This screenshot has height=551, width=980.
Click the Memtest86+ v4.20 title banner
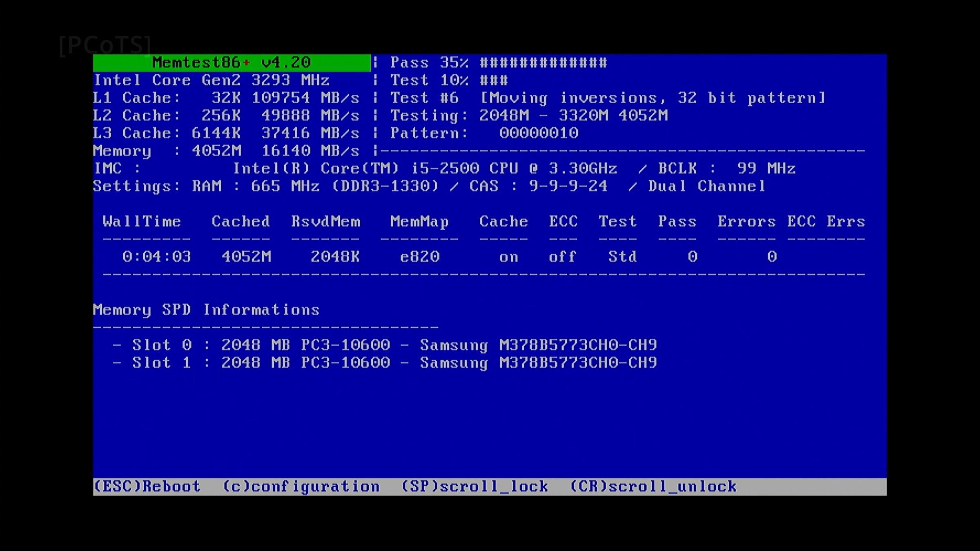(x=232, y=62)
